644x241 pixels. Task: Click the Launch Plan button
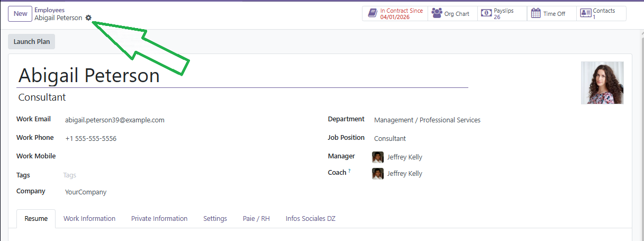[32, 42]
